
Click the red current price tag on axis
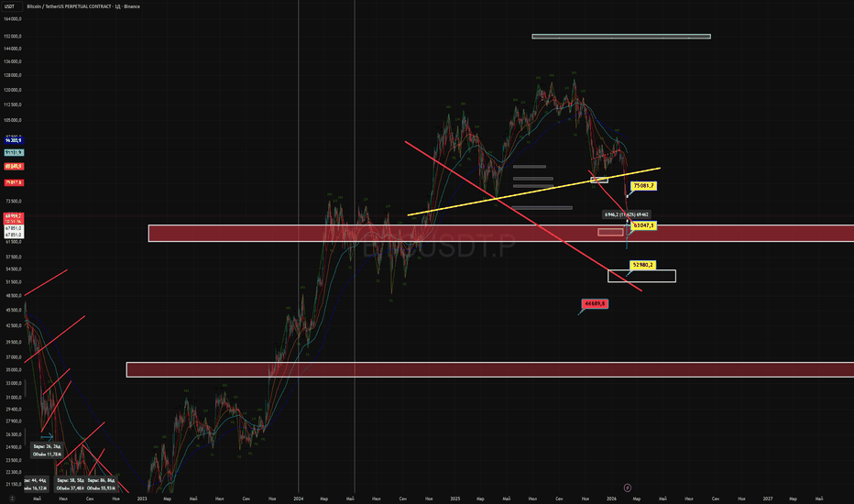point(14,219)
